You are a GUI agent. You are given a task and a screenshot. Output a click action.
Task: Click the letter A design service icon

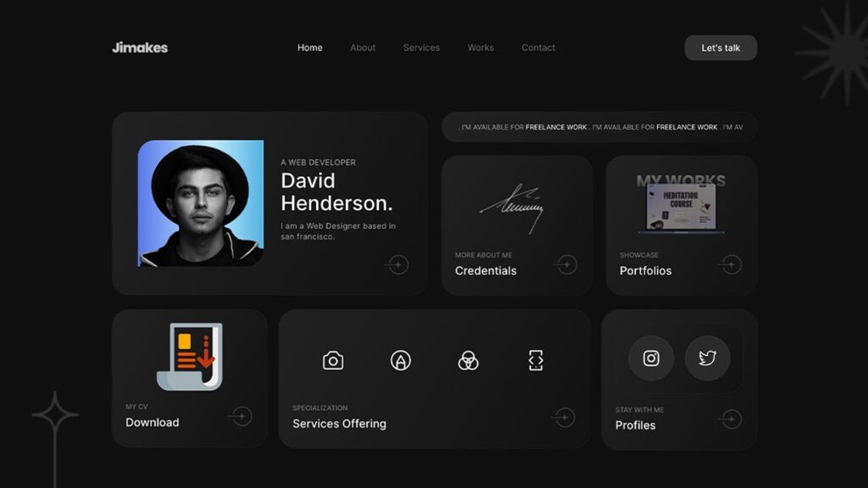[400, 361]
